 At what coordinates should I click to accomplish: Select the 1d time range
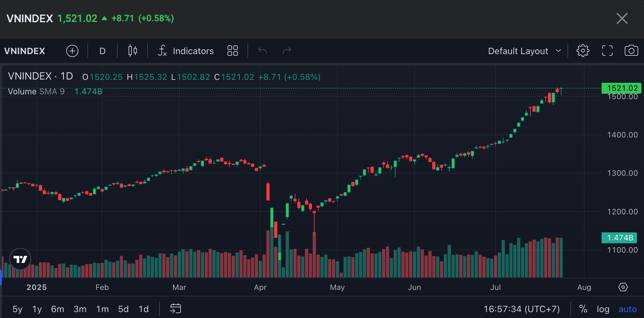144,309
